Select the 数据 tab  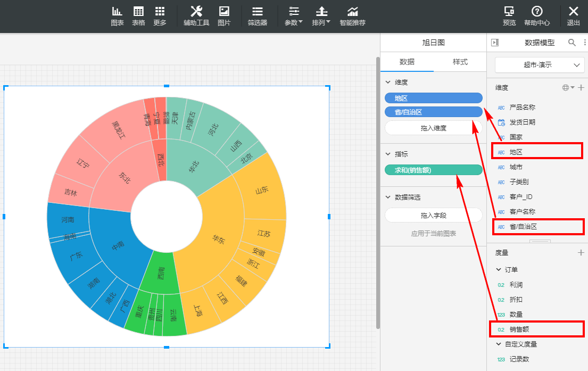[407, 62]
